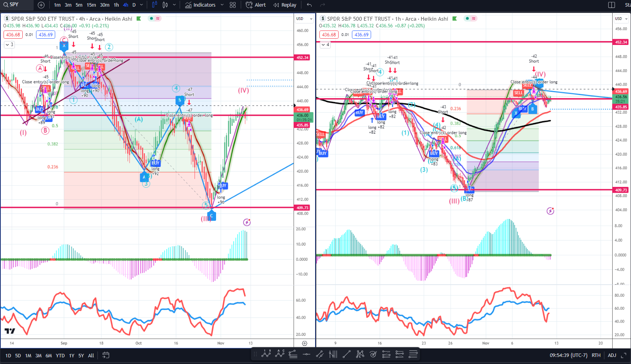This screenshot has height=364, width=631.
Task: Toggle ADJ adjusted data
Action: click(612, 355)
